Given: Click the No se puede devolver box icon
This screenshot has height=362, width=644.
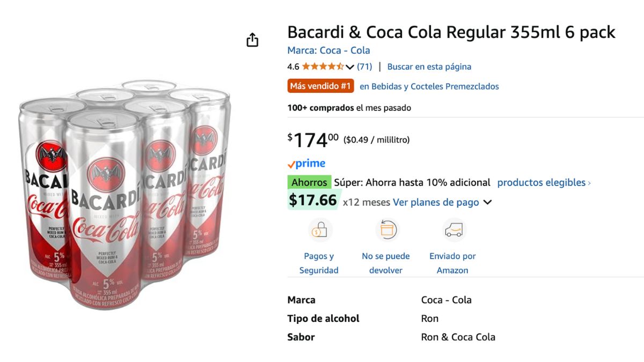Looking at the screenshot, I should click(x=386, y=231).
